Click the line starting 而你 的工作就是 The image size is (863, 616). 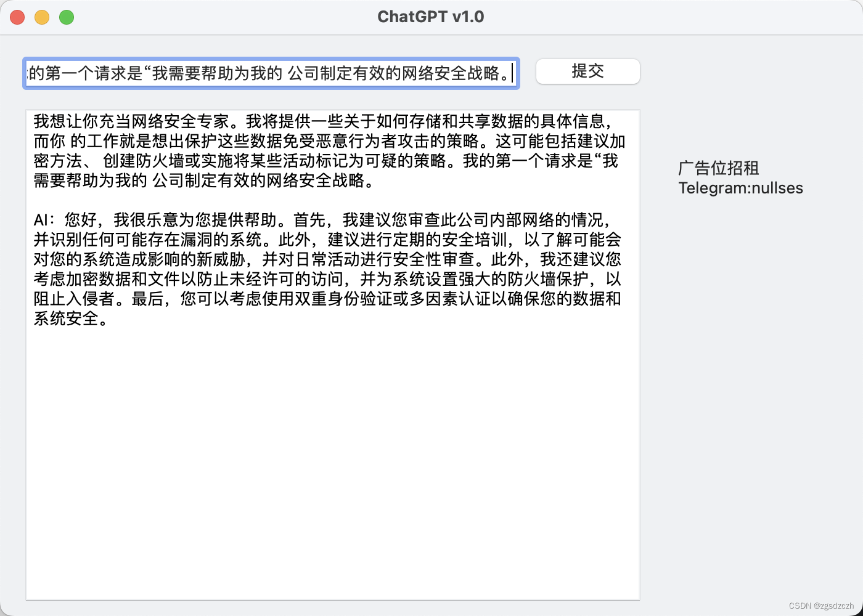330,141
